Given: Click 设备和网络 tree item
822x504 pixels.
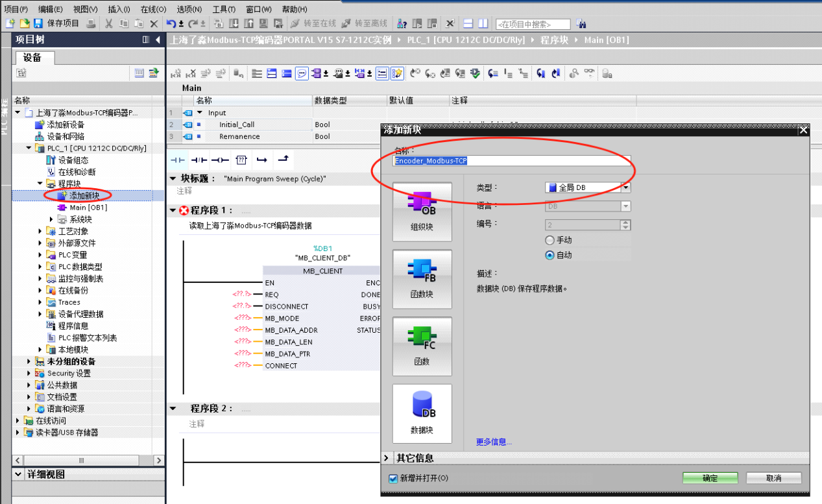Looking at the screenshot, I should 66,136.
